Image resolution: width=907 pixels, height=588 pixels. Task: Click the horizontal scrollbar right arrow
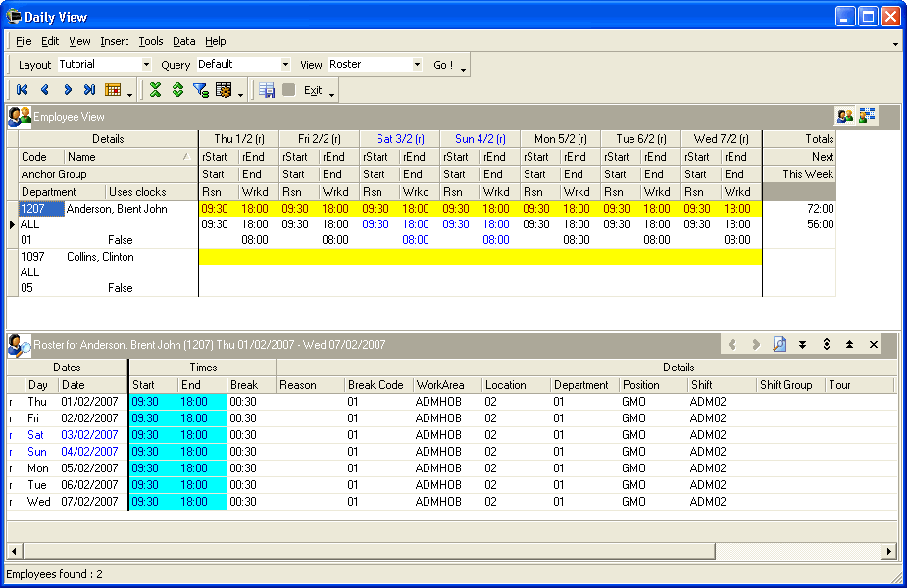tap(889, 551)
